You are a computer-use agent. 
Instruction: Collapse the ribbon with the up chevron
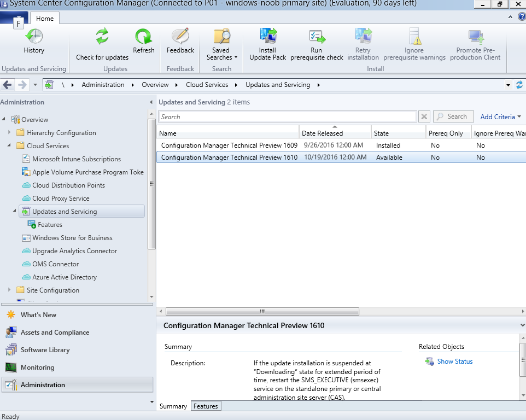coord(510,17)
